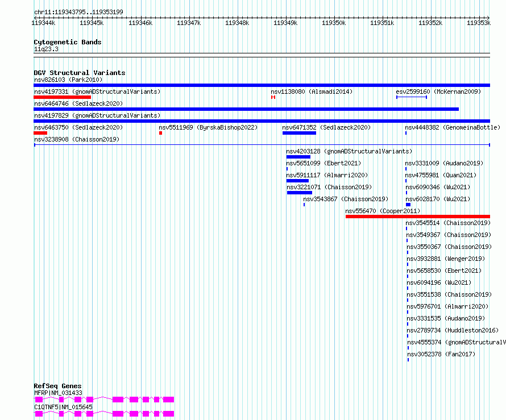
Task: Click nsv3238908 (Chaisson2019) label
Action: [x=77, y=139]
